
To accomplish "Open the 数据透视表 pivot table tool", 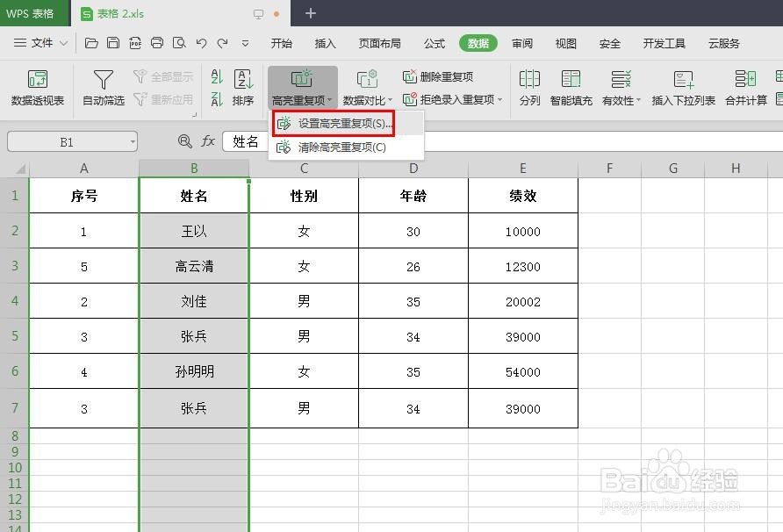I will [x=36, y=88].
